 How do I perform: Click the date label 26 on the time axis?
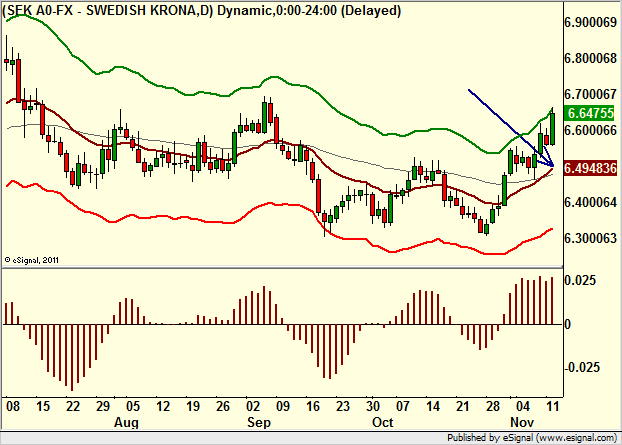[x=223, y=407]
